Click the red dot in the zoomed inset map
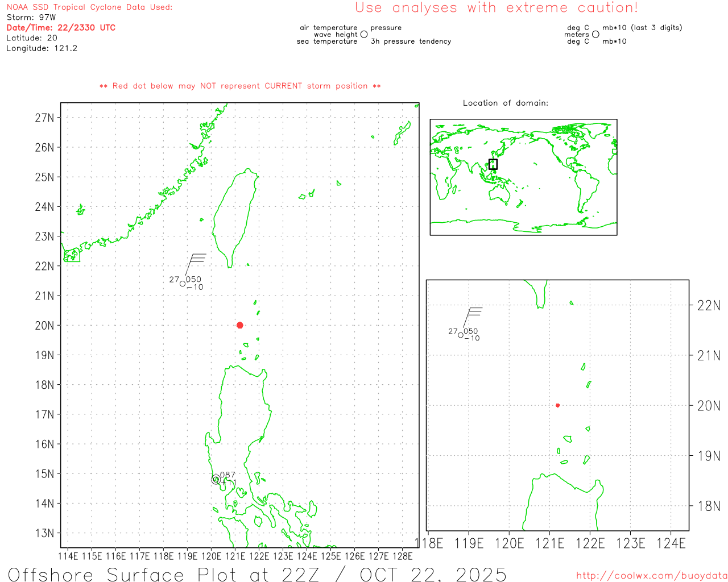Viewport: 728px width, 582px height. (x=557, y=405)
